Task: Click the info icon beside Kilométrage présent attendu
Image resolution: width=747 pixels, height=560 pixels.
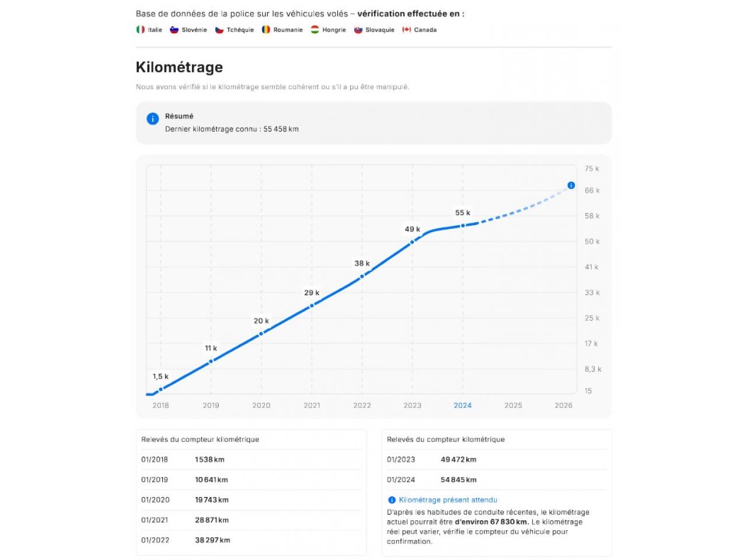Action: [x=392, y=500]
